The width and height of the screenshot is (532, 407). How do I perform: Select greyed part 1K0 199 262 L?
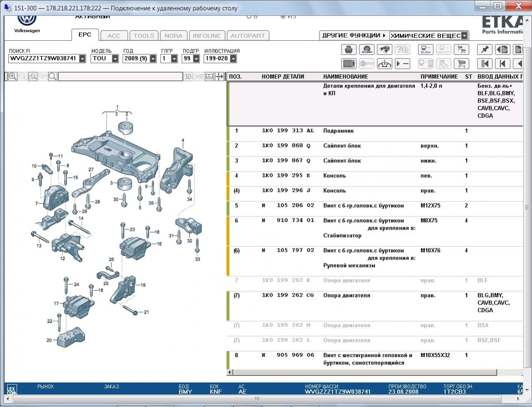(286, 340)
